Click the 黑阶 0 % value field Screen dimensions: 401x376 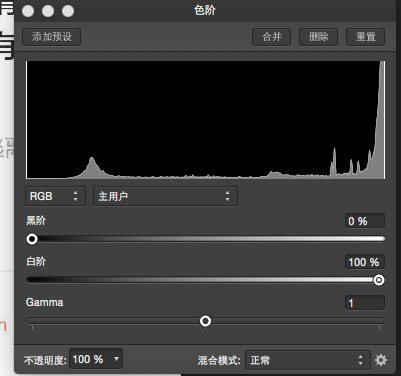point(365,221)
